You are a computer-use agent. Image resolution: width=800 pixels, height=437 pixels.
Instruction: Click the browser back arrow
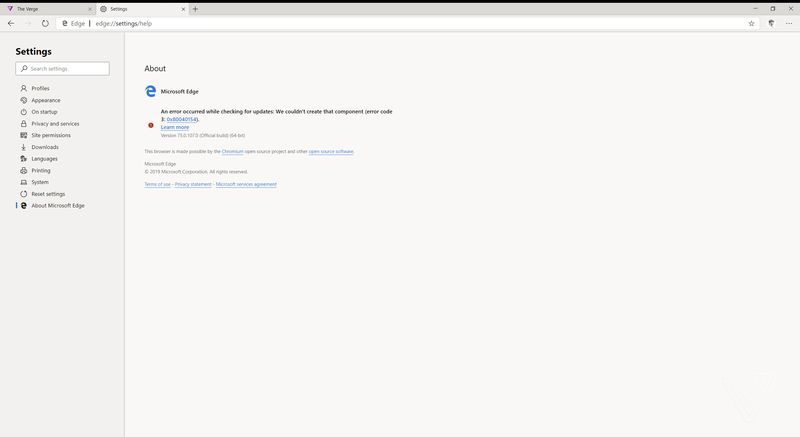pos(11,23)
